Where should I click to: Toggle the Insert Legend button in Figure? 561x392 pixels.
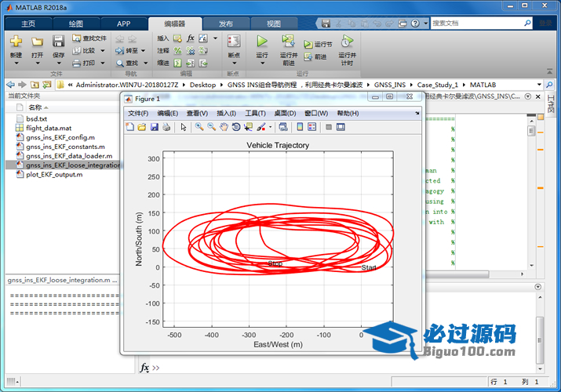[x=311, y=126]
